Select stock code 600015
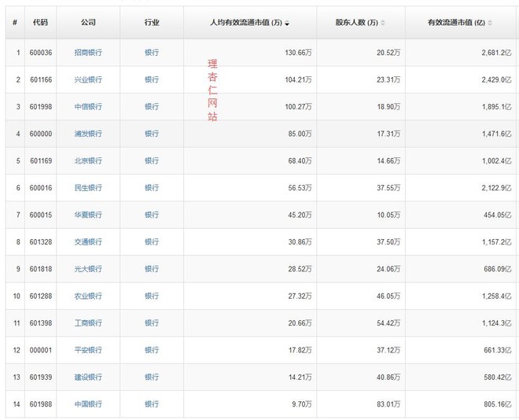 click(x=41, y=215)
